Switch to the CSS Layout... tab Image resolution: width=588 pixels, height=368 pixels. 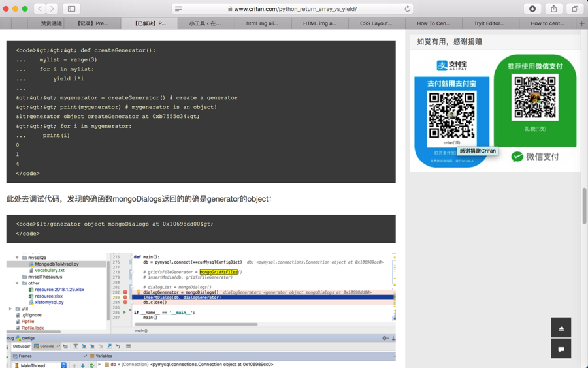click(x=377, y=23)
